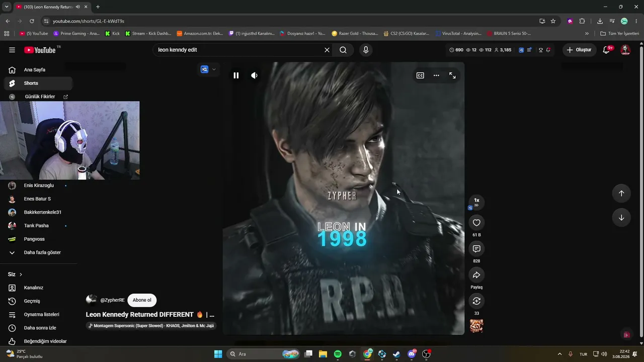This screenshot has height=362, width=644.
Task: Open Spotify from the taskbar
Action: pos(338,354)
